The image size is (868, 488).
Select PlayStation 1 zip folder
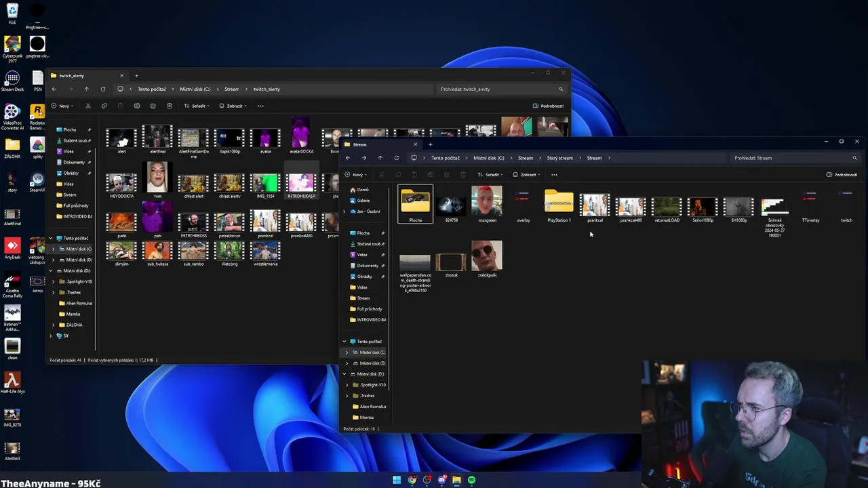(559, 205)
